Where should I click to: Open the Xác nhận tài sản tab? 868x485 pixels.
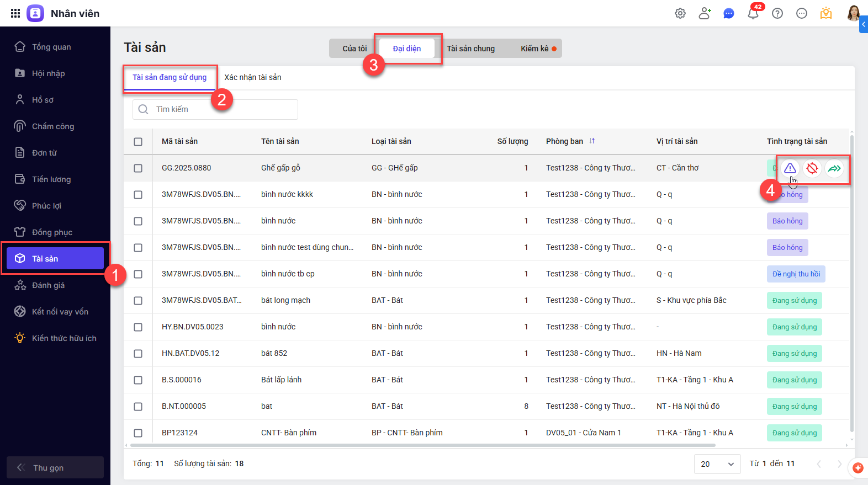[253, 77]
